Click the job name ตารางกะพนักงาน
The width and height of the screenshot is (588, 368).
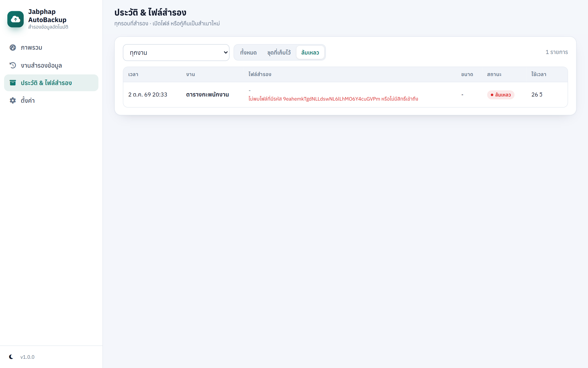207,95
